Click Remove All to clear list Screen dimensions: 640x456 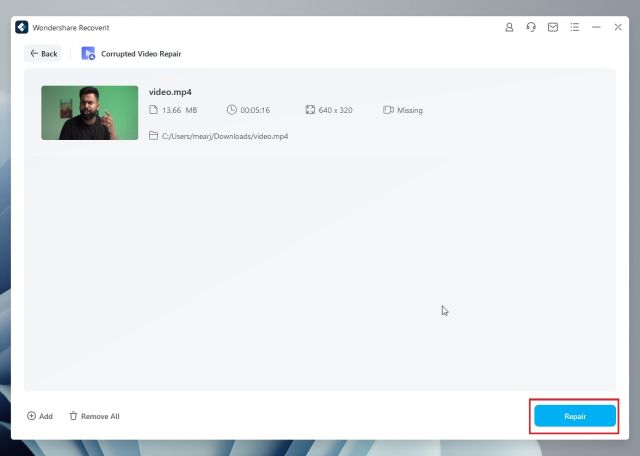point(94,416)
